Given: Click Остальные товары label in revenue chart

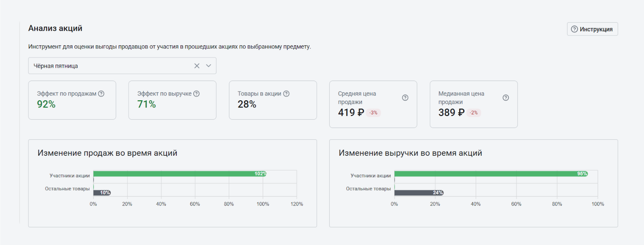Looking at the screenshot, I should pos(368,189).
